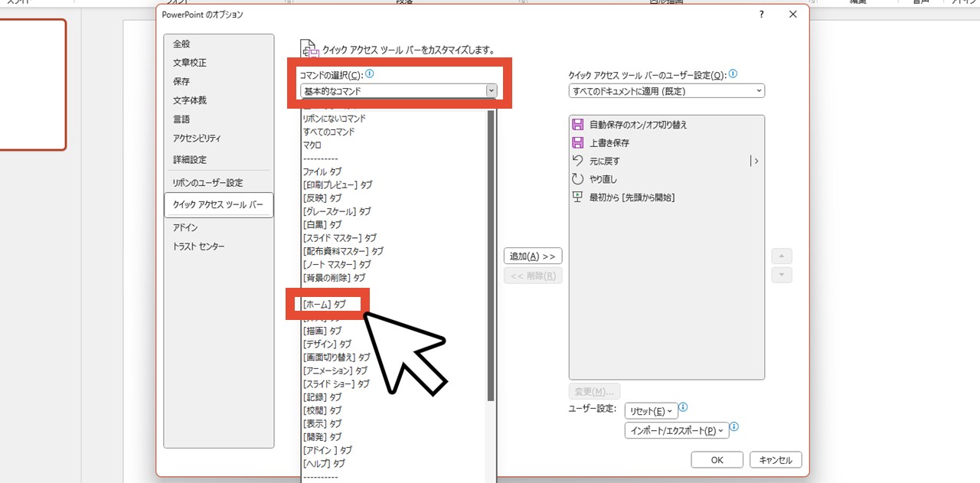
Task: Click the やり直し redo icon
Action: coord(578,179)
